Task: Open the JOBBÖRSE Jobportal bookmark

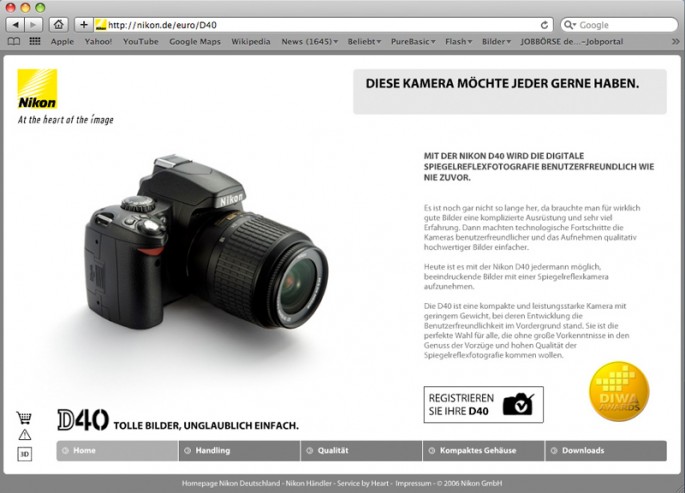Action: coord(572,41)
